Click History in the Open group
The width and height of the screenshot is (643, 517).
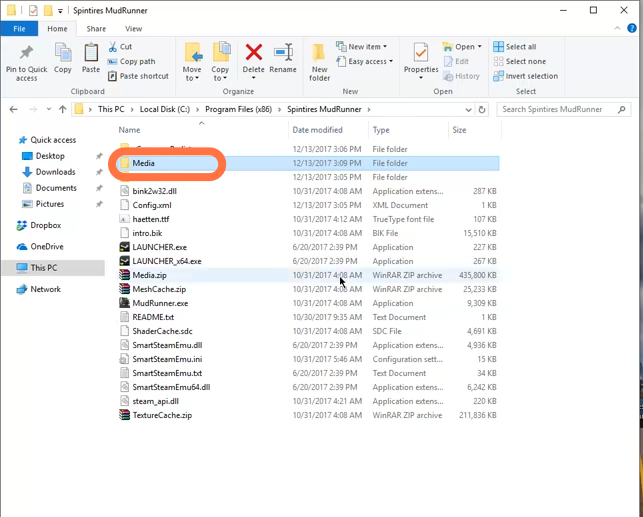461,76
